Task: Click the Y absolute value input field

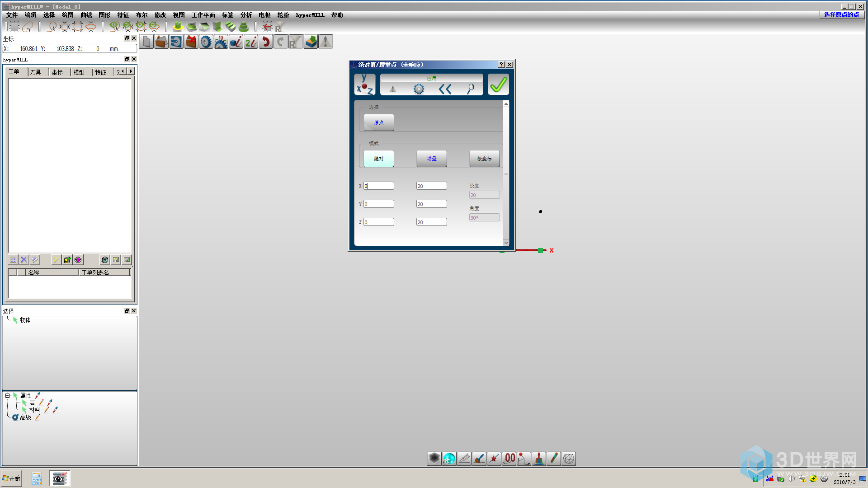Action: point(379,204)
